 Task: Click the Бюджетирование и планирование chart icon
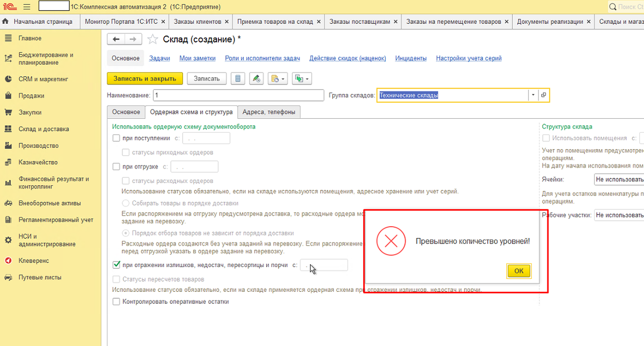(x=8, y=59)
